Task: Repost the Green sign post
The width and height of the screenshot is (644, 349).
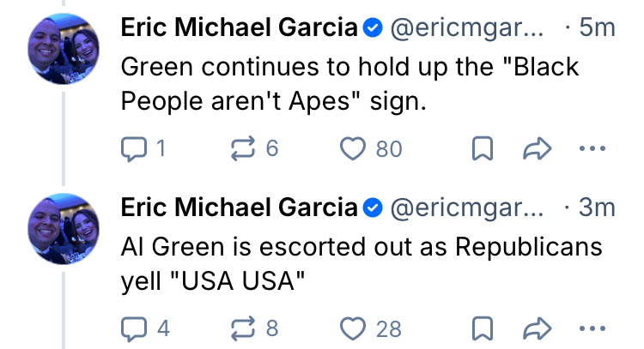Action: coord(246,149)
